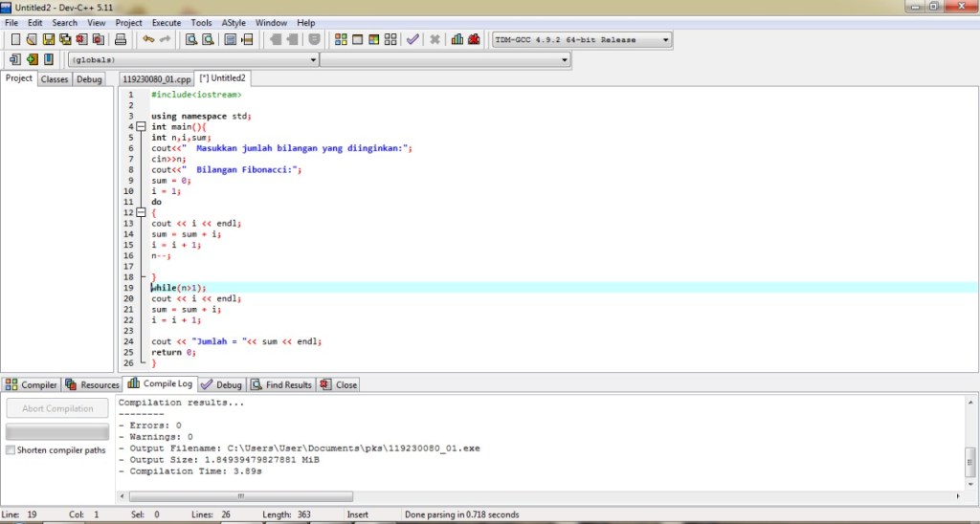
Task: Toggle the Shorten compiler paths checkbox
Action: pyautogui.click(x=11, y=450)
